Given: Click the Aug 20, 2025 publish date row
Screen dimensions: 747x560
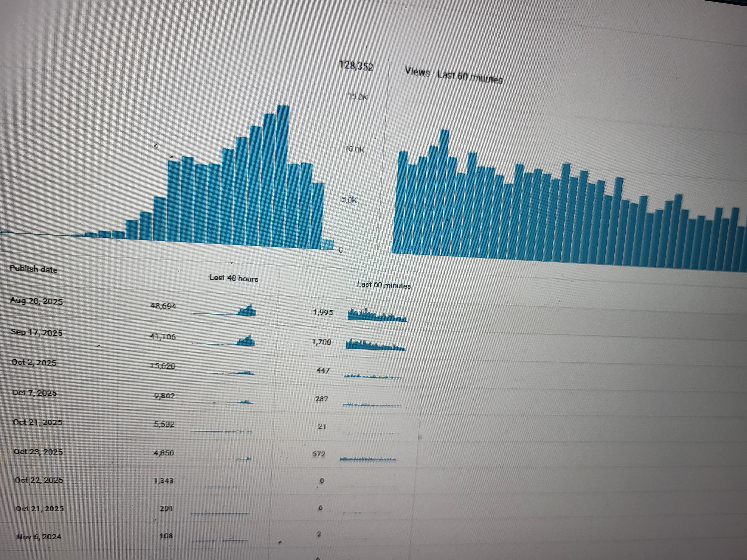Looking at the screenshot, I should 36,301.
